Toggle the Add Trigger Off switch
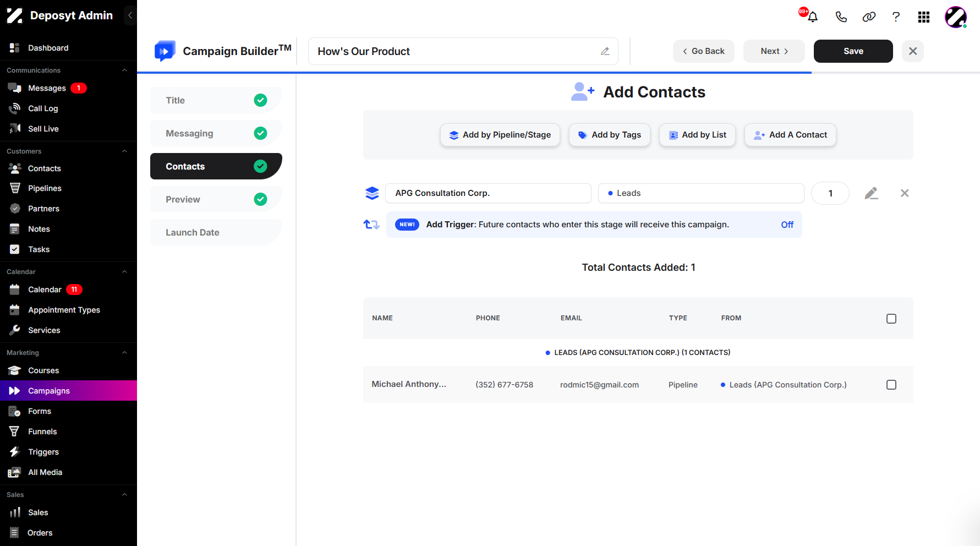 tap(787, 225)
